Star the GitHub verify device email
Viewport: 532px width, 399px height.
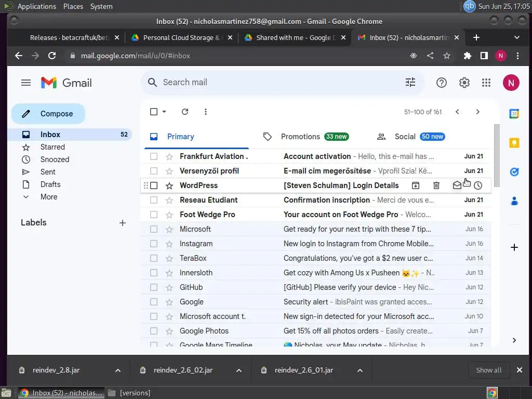click(169, 288)
